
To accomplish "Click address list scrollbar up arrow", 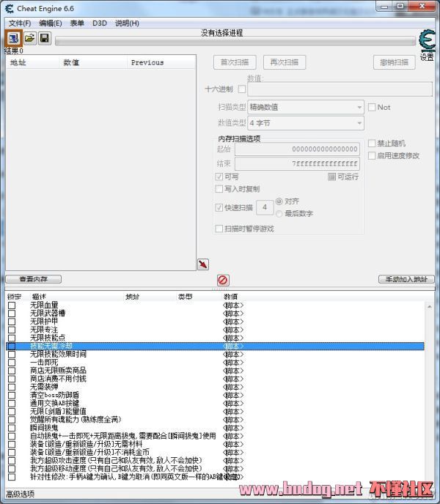I will point(430,307).
